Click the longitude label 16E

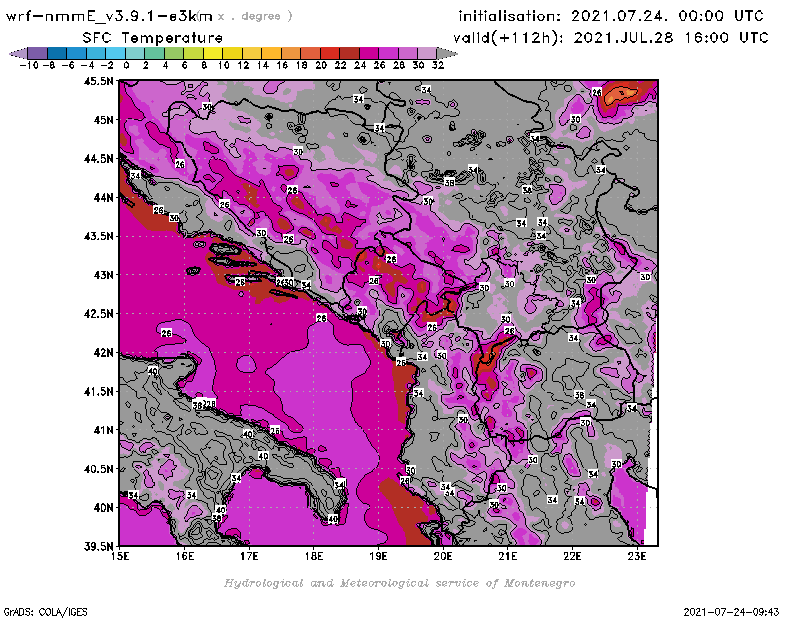pos(185,556)
